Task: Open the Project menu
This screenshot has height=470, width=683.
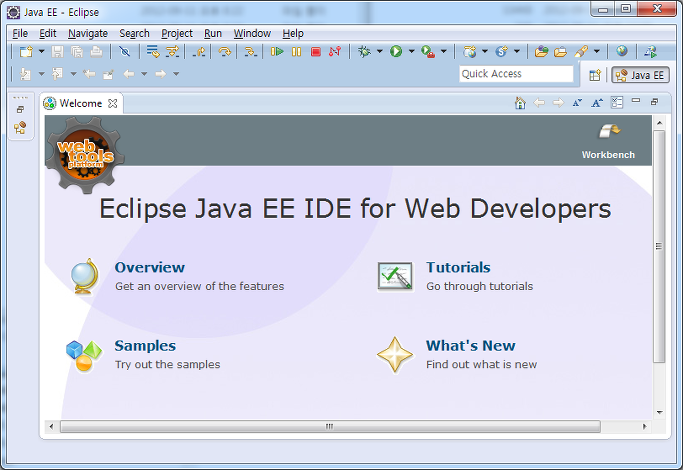Action: 177,33
